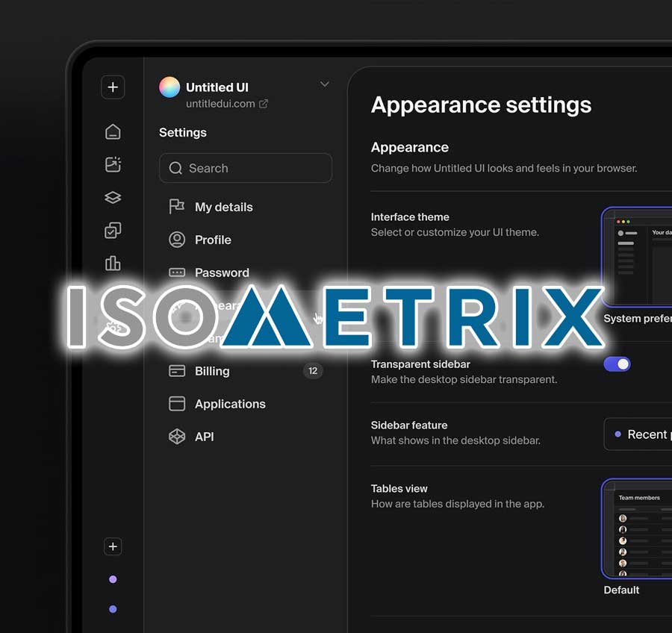This screenshot has height=633, width=672.
Task: Open the Home icon in the icon rail
Action: (113, 131)
